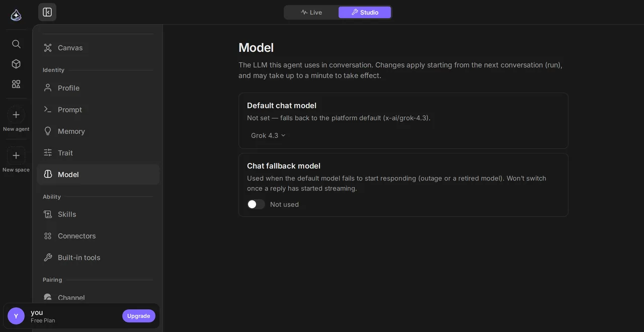Select the Model menu item
The width and height of the screenshot is (644, 332).
coord(98,175)
